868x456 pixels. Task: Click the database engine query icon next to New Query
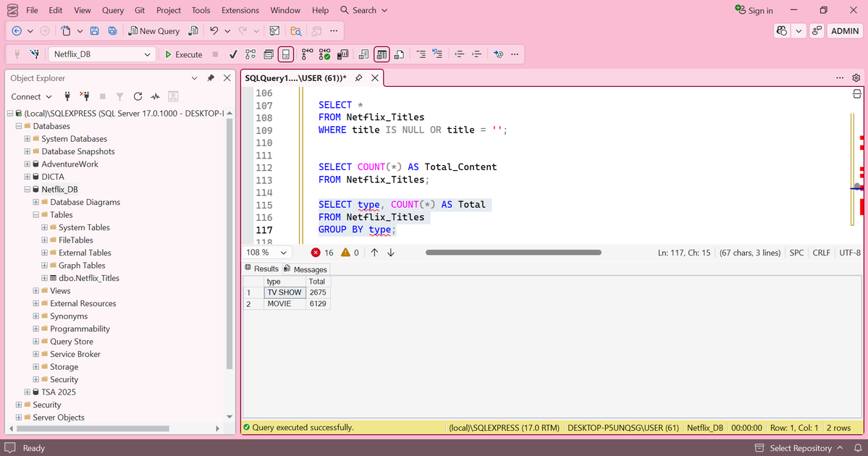[x=193, y=31]
